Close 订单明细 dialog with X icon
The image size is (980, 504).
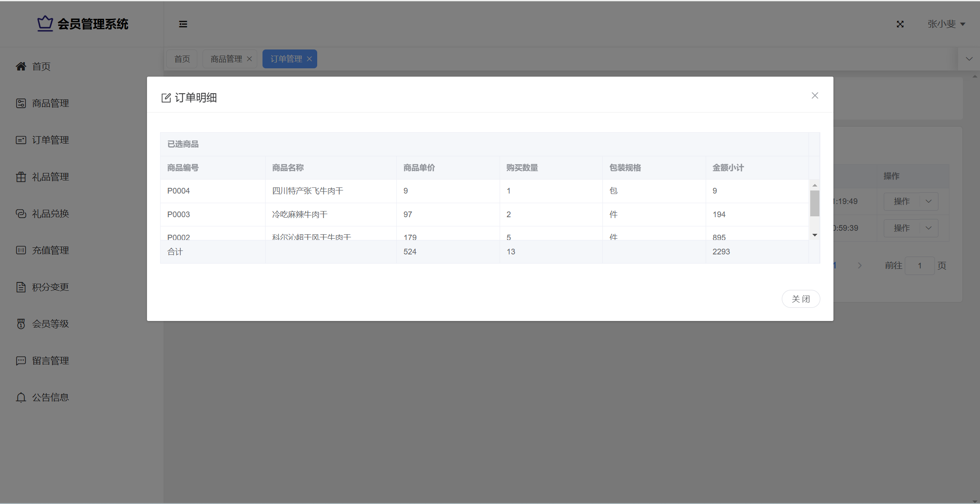[x=815, y=95]
